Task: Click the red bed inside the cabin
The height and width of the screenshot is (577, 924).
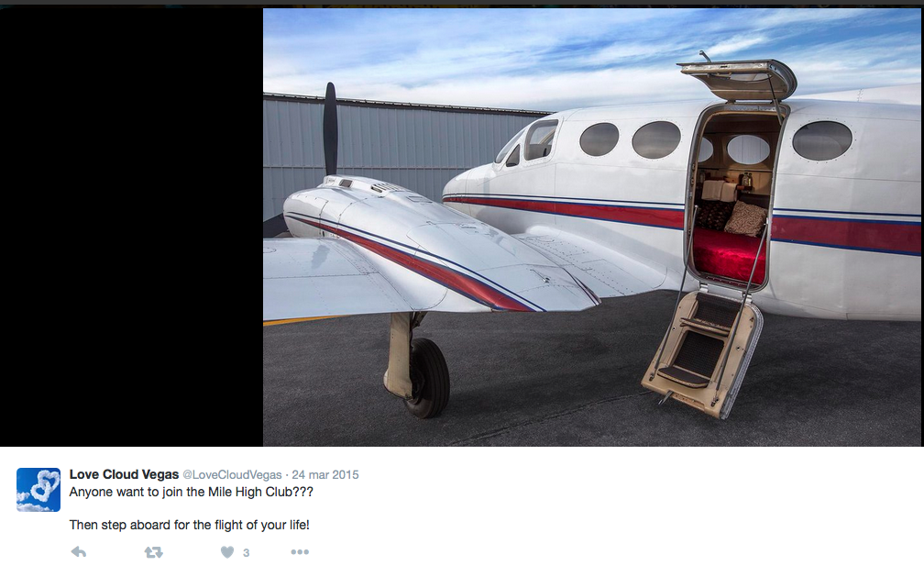Action: (x=730, y=255)
